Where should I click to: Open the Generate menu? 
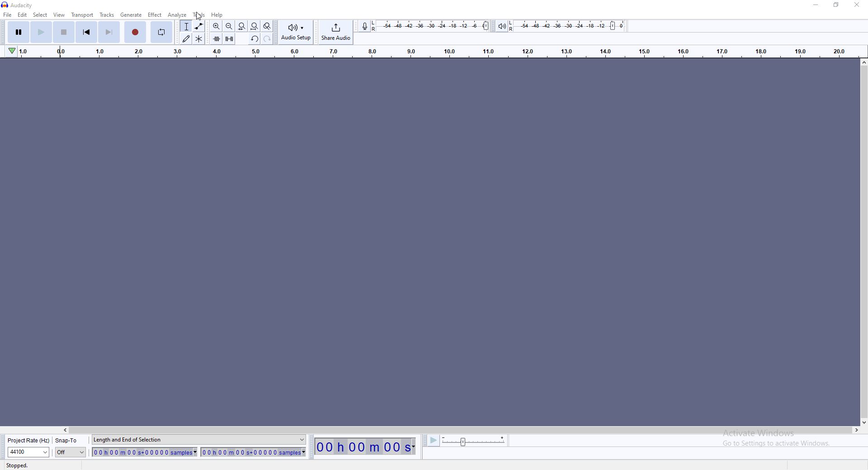point(131,14)
